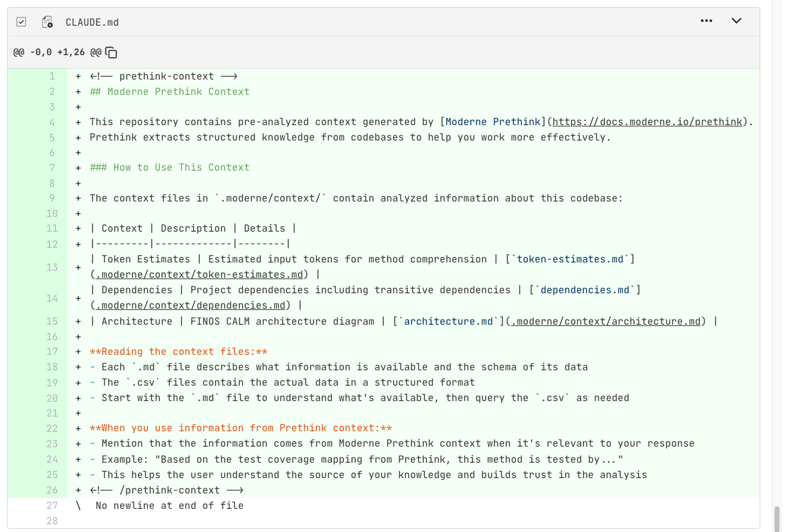Click the token-estimates.md link text

(x=570, y=259)
